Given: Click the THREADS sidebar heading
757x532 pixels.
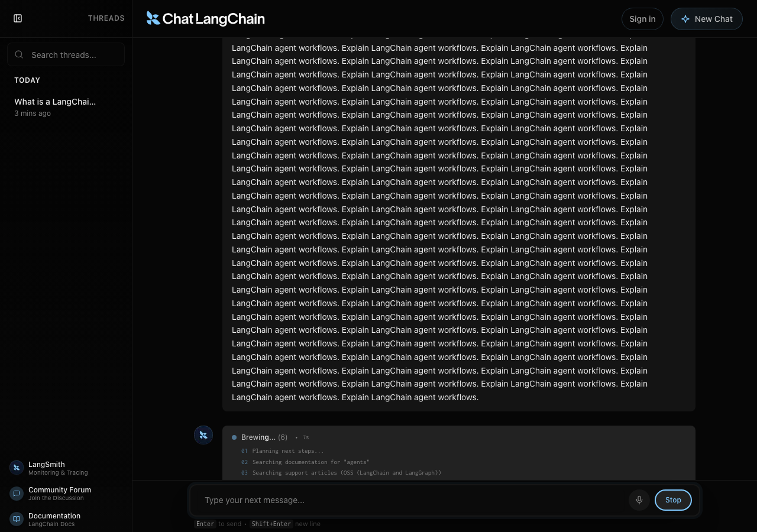Looking at the screenshot, I should tap(106, 18).
